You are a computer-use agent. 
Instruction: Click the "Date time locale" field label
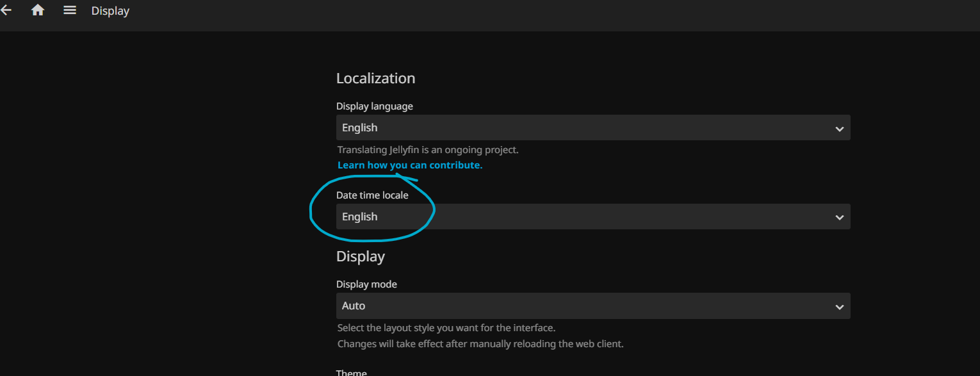[372, 195]
